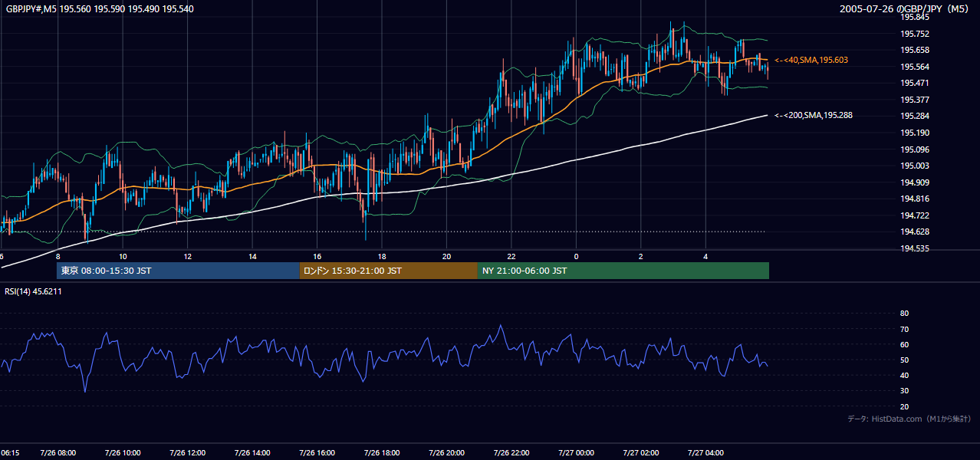Select the 7/27 02:00 timeline label
This screenshot has height=460, width=980.
(x=640, y=453)
